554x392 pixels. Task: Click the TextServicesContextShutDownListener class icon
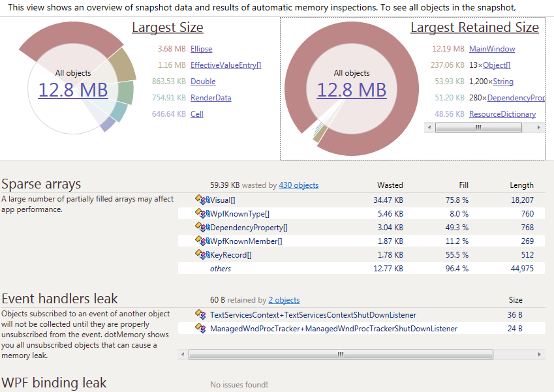pos(200,314)
